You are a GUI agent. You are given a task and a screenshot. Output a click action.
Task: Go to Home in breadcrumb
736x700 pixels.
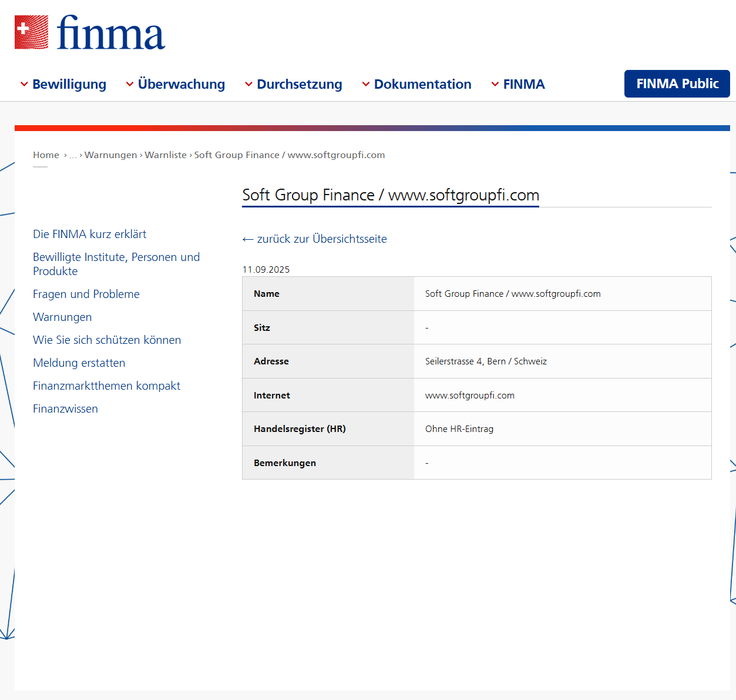tap(46, 155)
